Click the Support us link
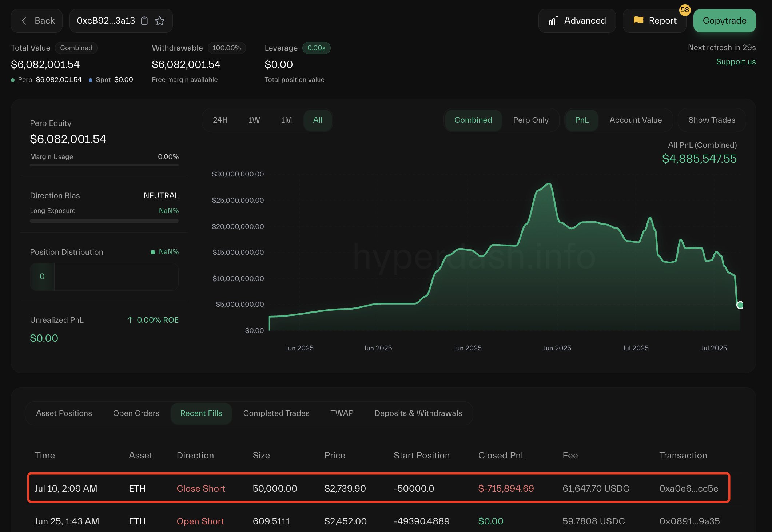772x532 pixels. (x=736, y=62)
